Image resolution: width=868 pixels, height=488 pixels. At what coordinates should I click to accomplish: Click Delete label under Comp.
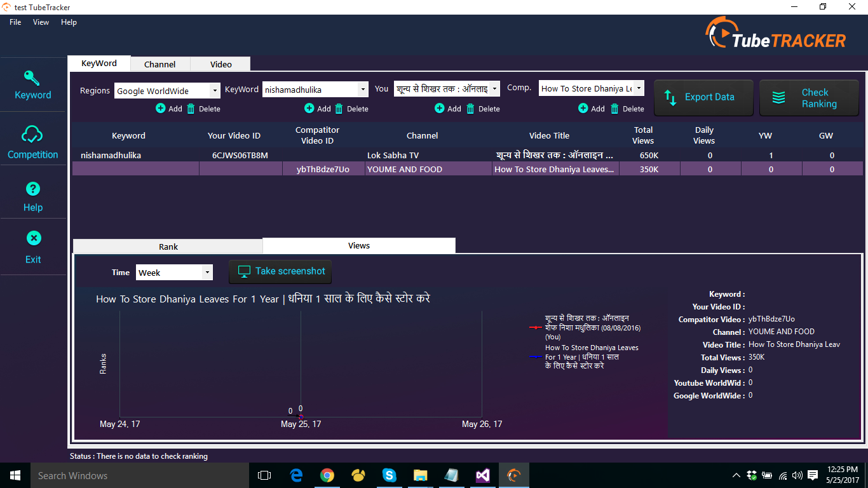point(634,109)
